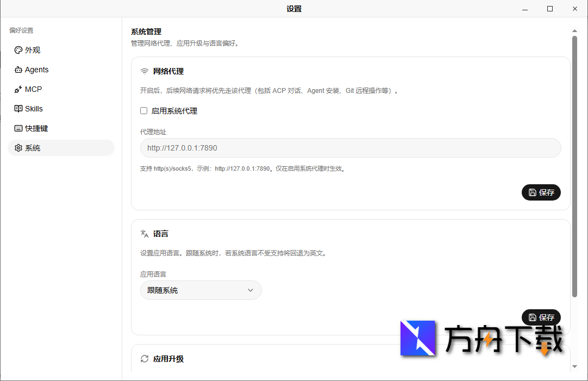Click the 代理地址 proxy address field
Image resolution: width=588 pixels, height=381 pixels.
pos(351,148)
